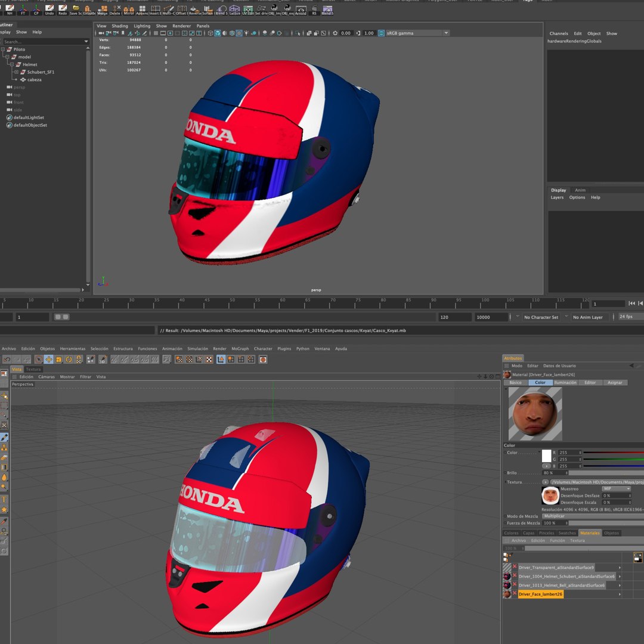Viewport: 644px width, 644px height.
Task: Click the star icon in left palette
Action: [x=4, y=510]
